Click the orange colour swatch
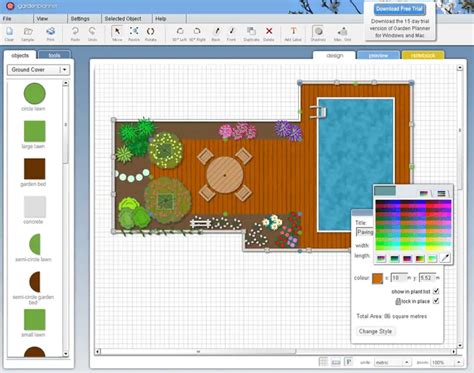The width and height of the screenshot is (474, 373). 377,279
